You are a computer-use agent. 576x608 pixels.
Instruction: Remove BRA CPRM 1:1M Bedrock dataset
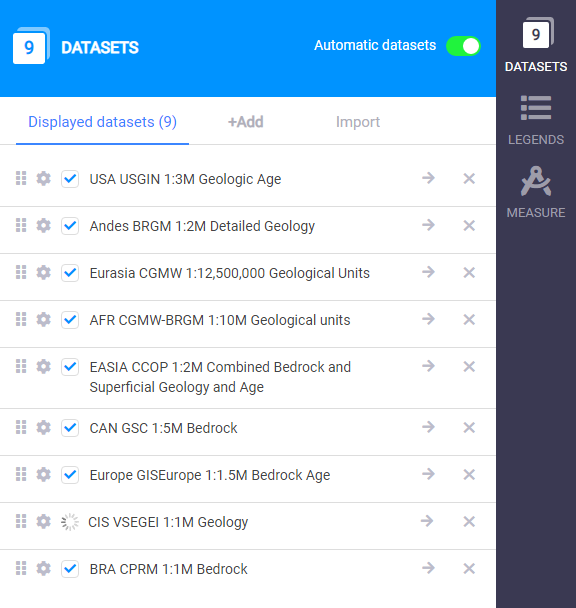[x=469, y=569]
